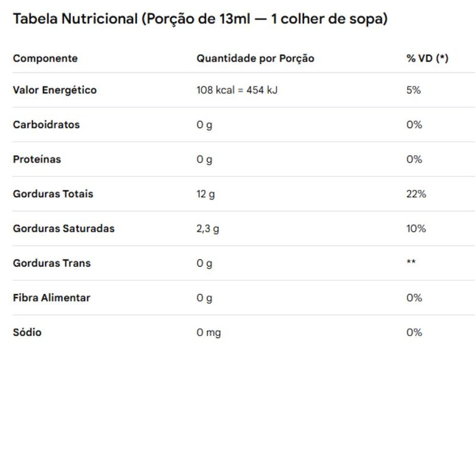Select the Sódio row label
476x476 pixels.
(x=27, y=333)
